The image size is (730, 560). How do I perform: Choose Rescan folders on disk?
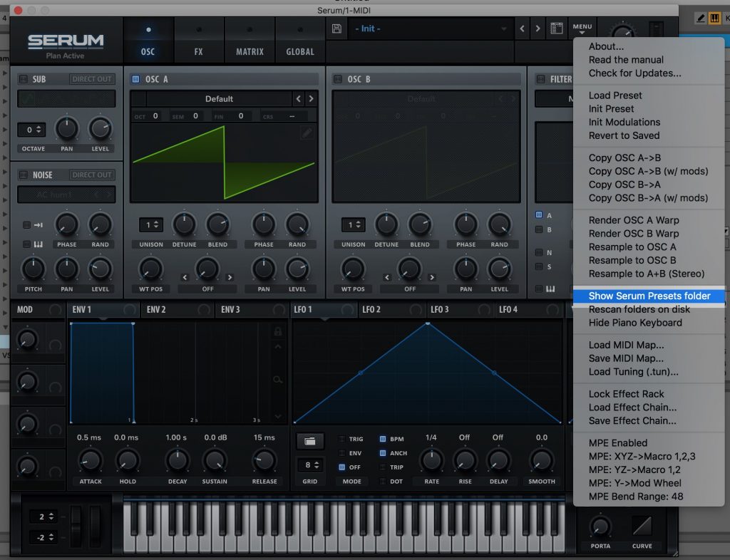click(x=639, y=309)
